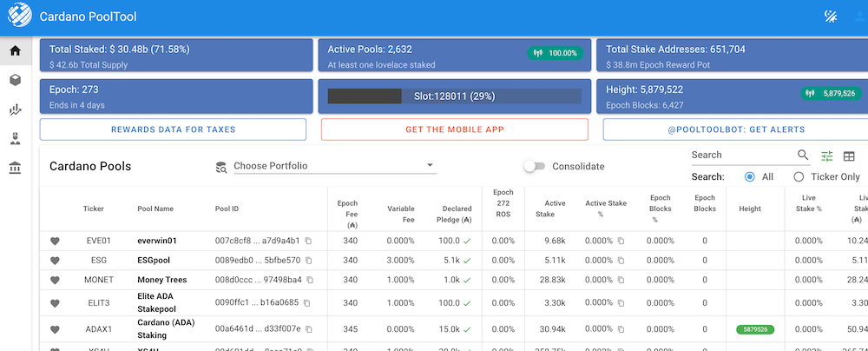Click the Total Stake Addresses card
Image resolution: width=868 pixels, height=351 pixels.
click(732, 56)
